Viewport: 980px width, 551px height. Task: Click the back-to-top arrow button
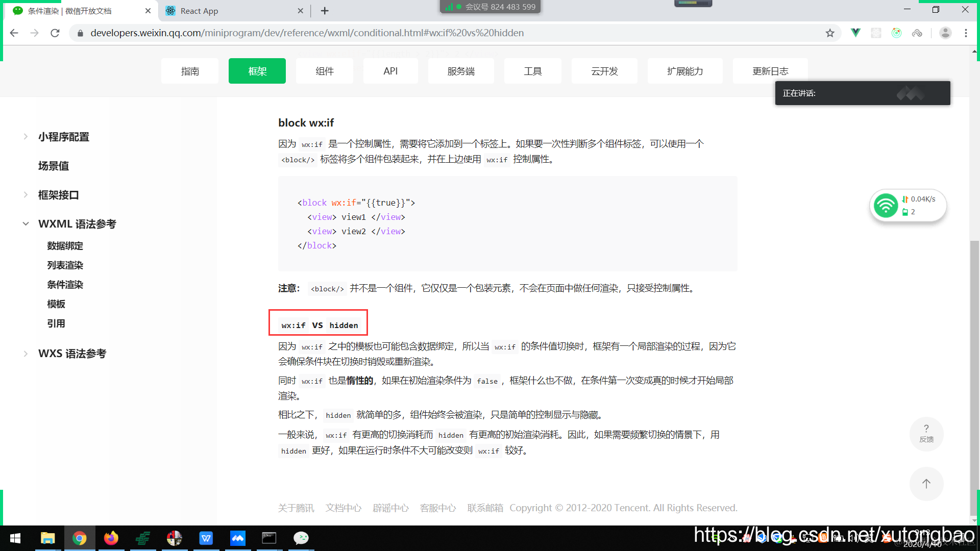coord(926,484)
